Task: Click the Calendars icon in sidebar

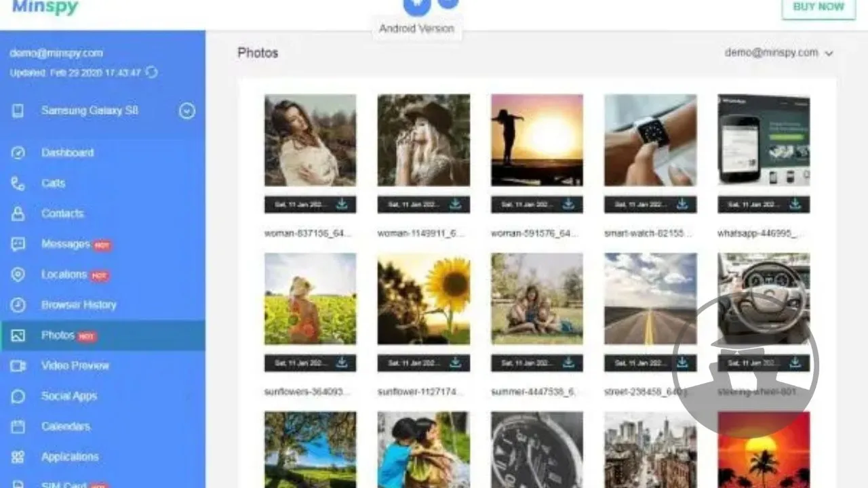Action: [x=18, y=427]
